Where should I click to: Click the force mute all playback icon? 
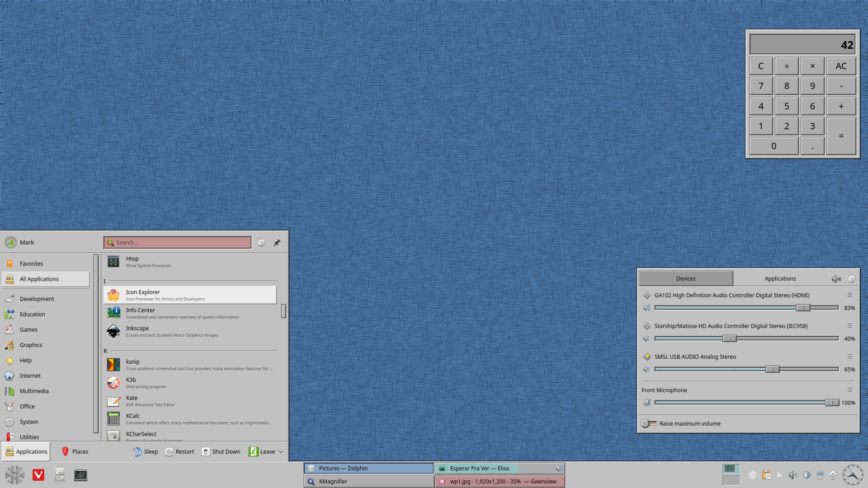pyautogui.click(x=836, y=279)
